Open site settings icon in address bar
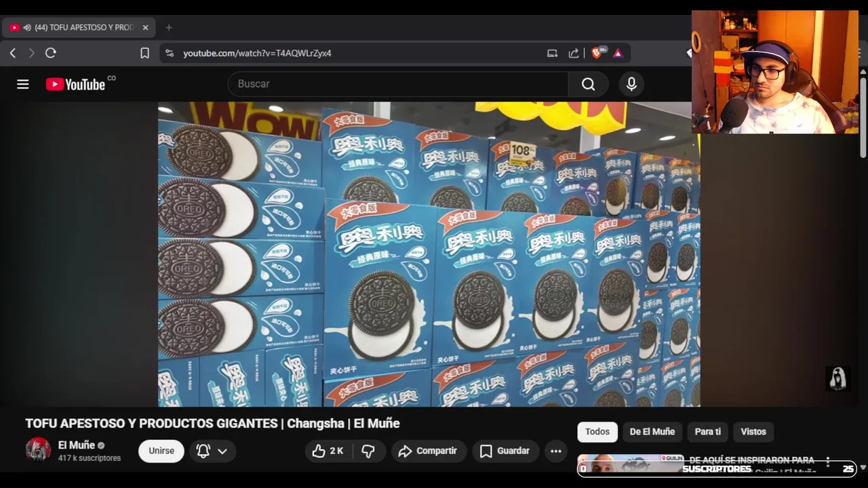The image size is (868, 488). click(170, 53)
